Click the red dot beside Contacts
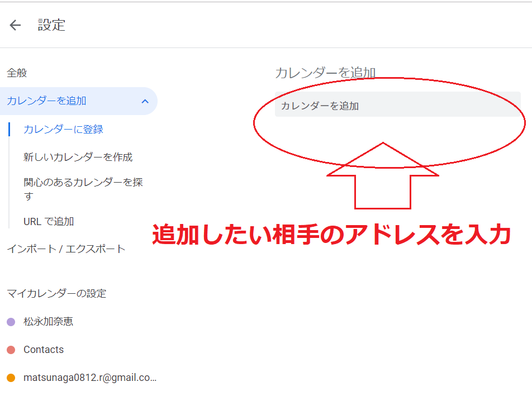The height and width of the screenshot is (396, 532). coord(11,350)
